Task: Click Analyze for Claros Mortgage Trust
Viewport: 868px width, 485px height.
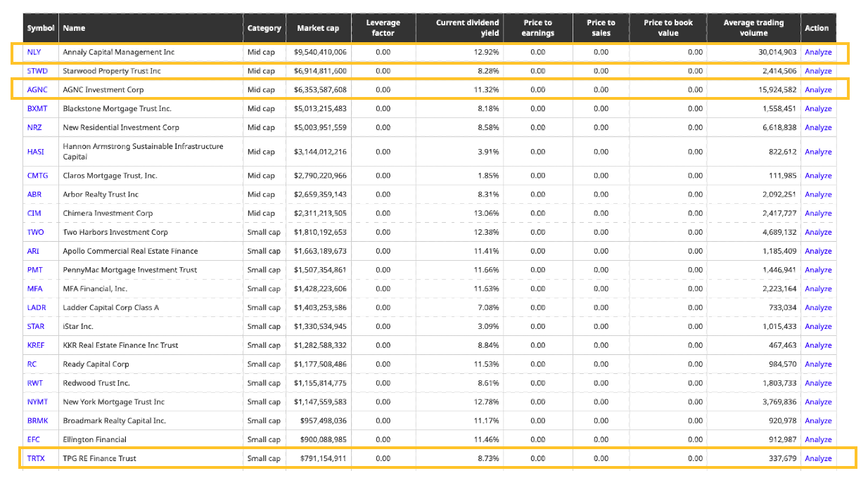Action: [x=818, y=176]
